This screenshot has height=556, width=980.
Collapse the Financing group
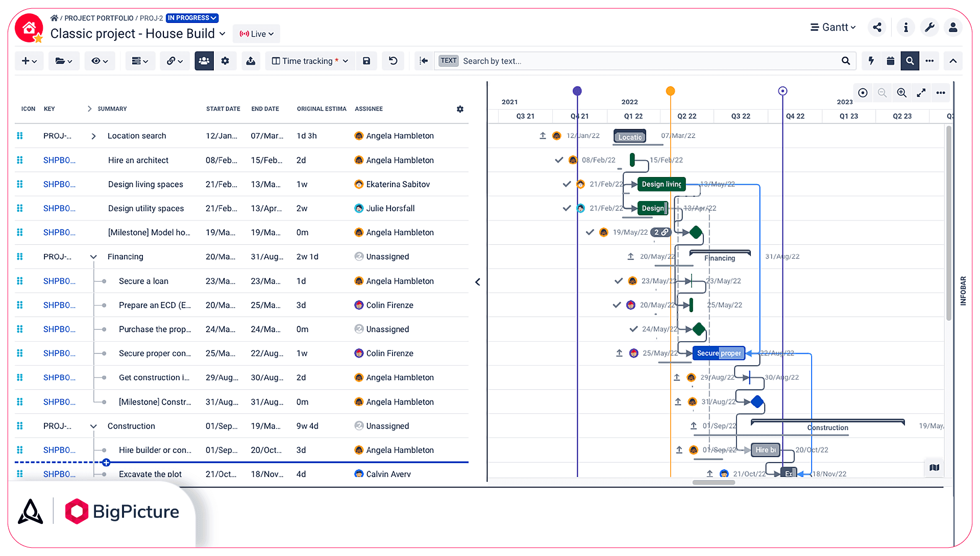(93, 257)
